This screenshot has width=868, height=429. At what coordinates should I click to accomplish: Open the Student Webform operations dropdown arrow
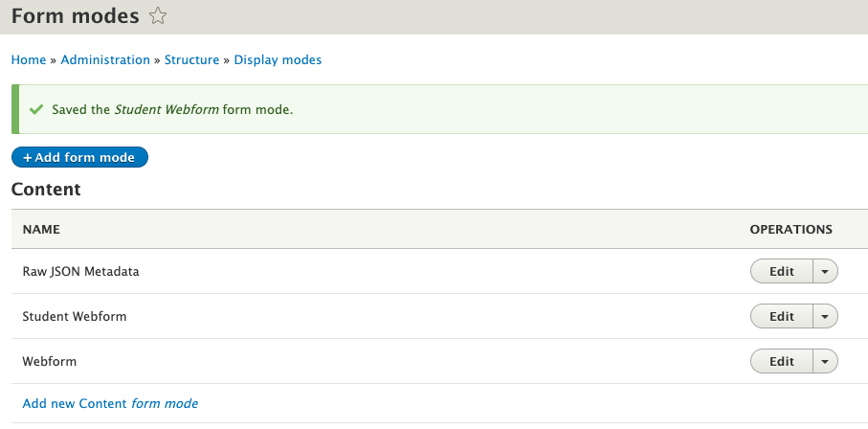click(x=825, y=316)
